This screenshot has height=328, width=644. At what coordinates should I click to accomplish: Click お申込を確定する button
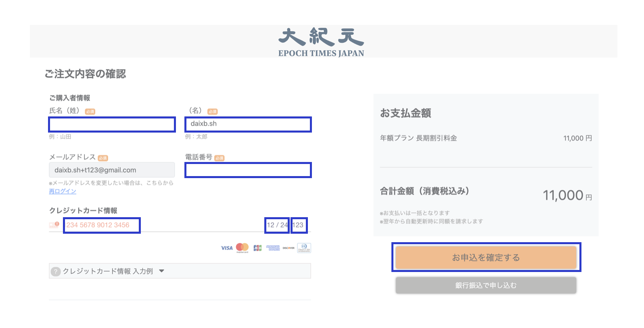coord(486,257)
